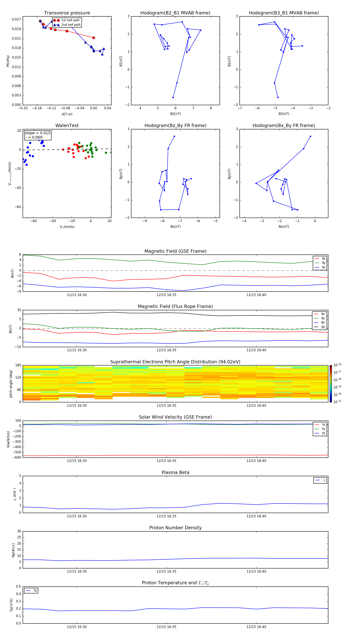Image resolution: width=351 pixels, height=644 pixels.
Task: Click the 'r = 0.069' annotation
Action: 34,137
